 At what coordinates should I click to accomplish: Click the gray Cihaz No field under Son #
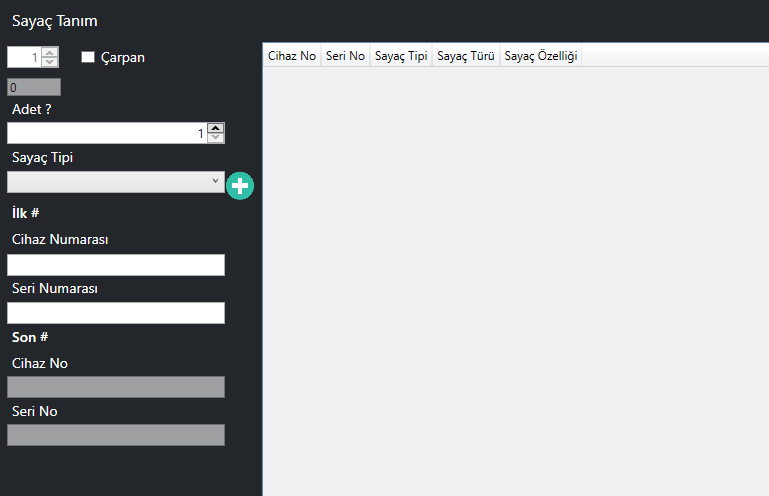point(115,387)
